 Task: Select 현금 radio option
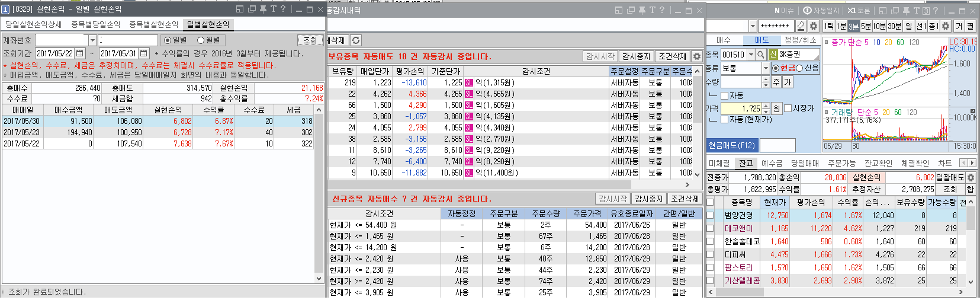tap(776, 68)
